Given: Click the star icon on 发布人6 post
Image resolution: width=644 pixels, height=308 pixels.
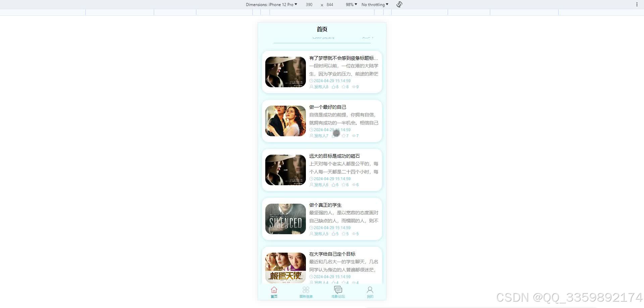Looking at the screenshot, I should tap(343, 185).
